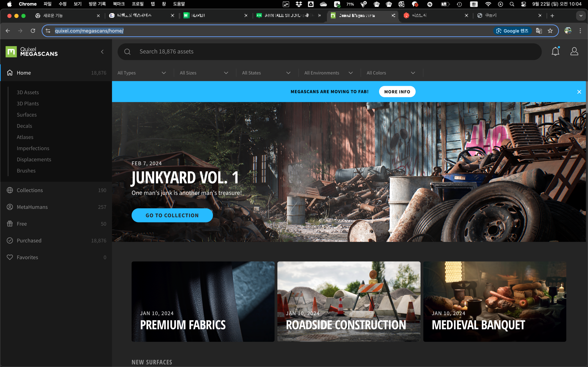Open the Collections section in sidebar
The width and height of the screenshot is (588, 367).
click(x=30, y=190)
